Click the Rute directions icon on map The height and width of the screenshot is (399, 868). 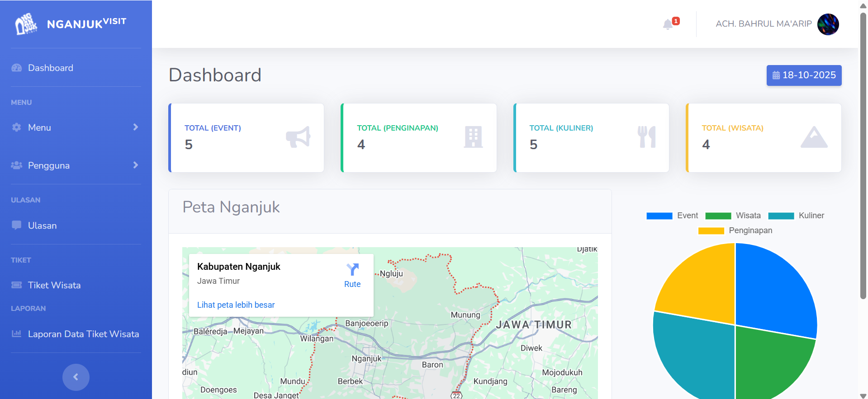coord(352,270)
